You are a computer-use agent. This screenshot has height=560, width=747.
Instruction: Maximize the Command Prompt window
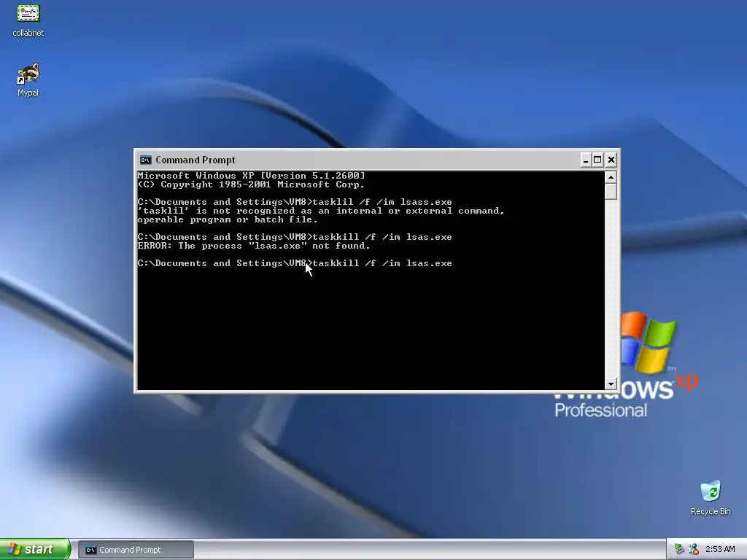pyautogui.click(x=597, y=160)
